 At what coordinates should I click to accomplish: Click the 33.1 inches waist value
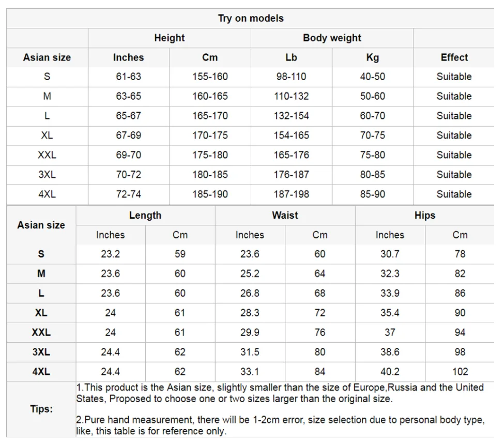coord(250,372)
